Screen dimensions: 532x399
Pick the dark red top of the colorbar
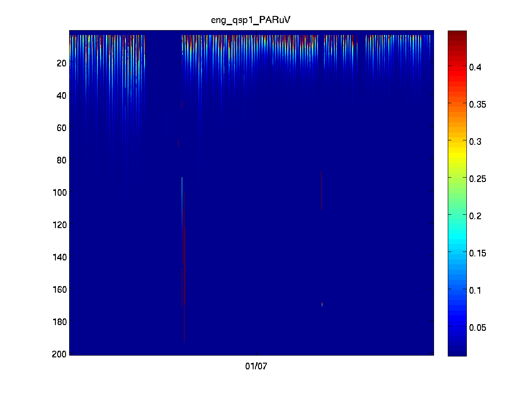457,35
